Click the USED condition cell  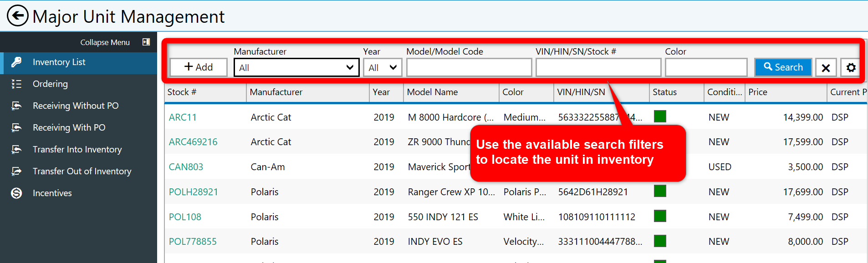[x=720, y=167]
